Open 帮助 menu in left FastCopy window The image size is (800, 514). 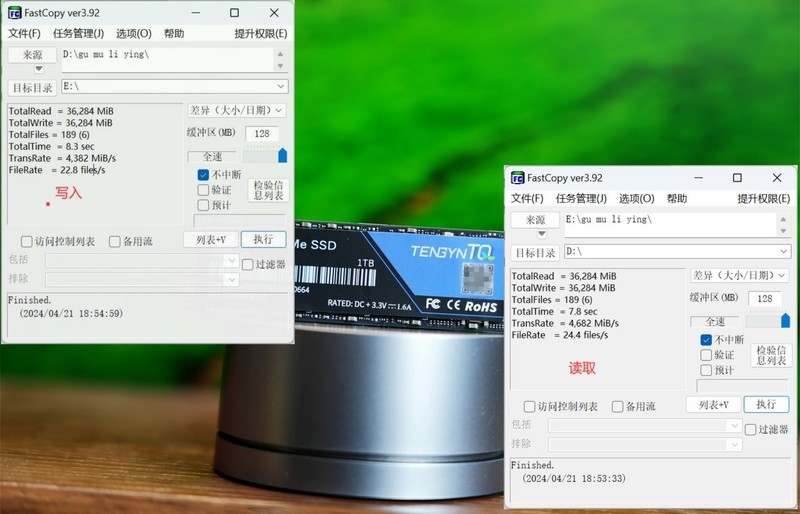[x=174, y=34]
